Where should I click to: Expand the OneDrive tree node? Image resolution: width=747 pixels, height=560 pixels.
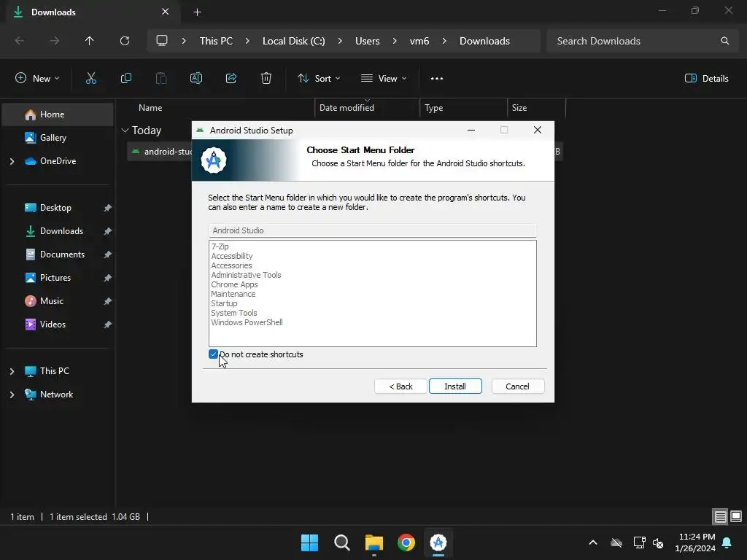[x=12, y=161]
